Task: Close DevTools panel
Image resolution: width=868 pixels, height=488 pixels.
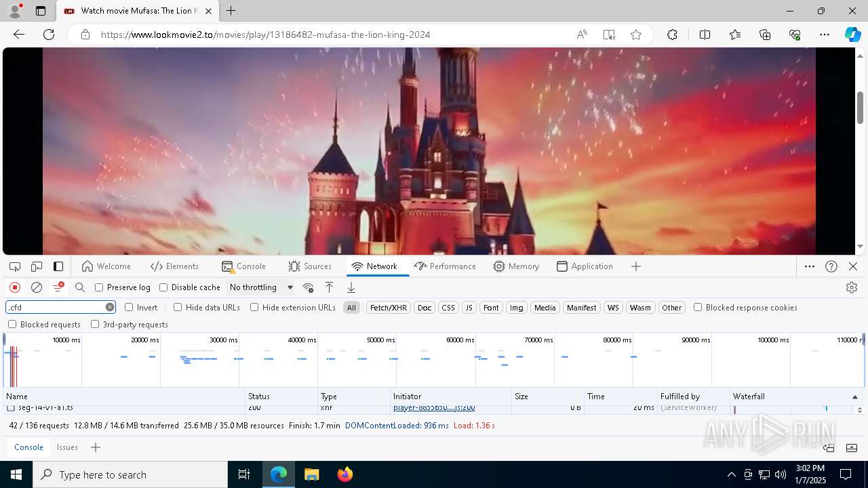Action: 853,266
